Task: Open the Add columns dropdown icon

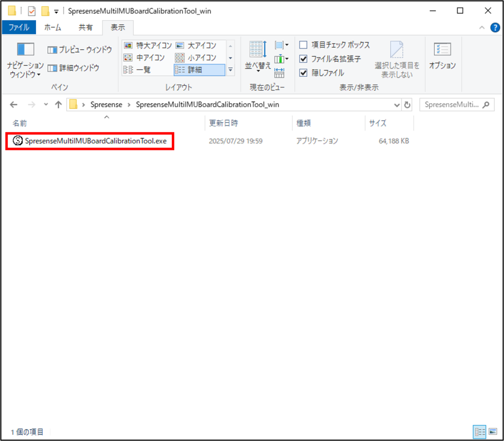Action: click(x=282, y=59)
